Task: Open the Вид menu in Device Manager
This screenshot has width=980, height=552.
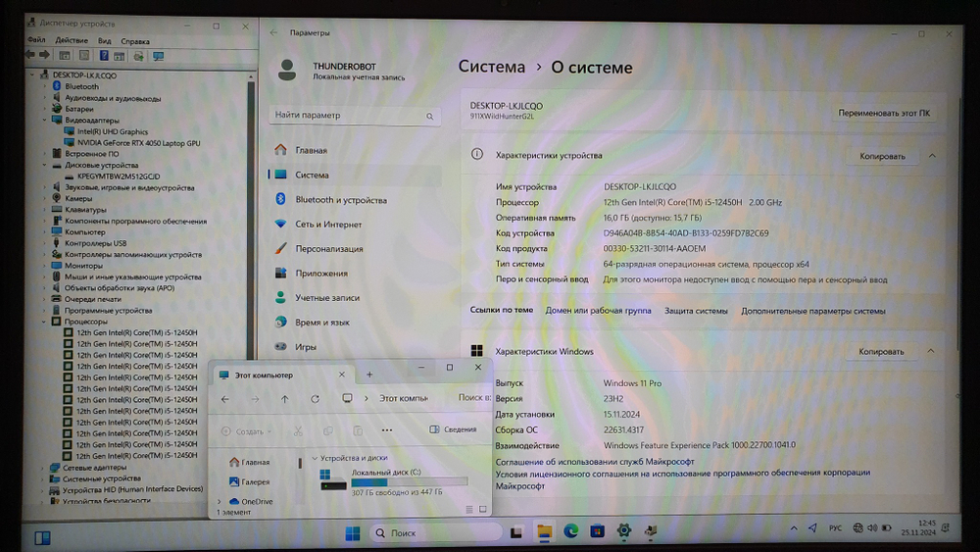Action: point(105,40)
